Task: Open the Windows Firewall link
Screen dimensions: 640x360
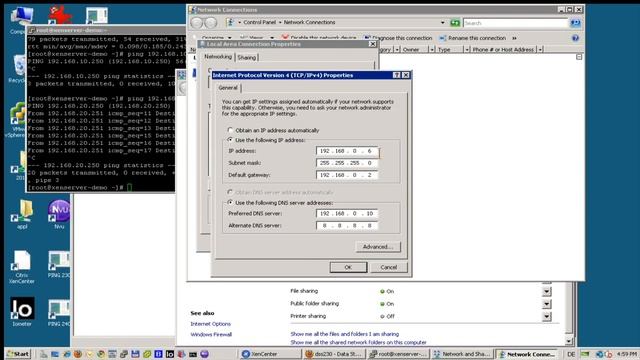Action: click(x=211, y=335)
